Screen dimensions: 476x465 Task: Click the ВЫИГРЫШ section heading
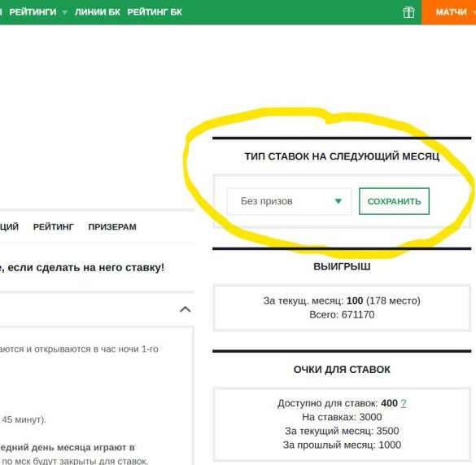(x=342, y=266)
